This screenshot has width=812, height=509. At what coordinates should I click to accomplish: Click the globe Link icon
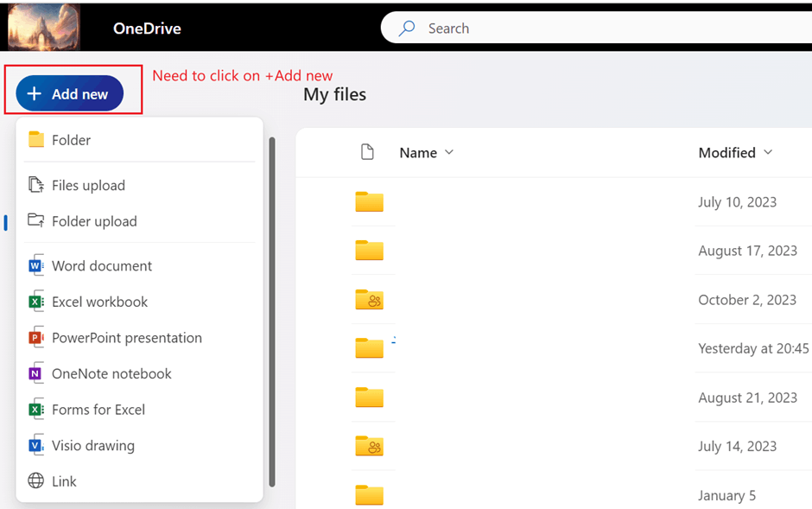(x=35, y=480)
